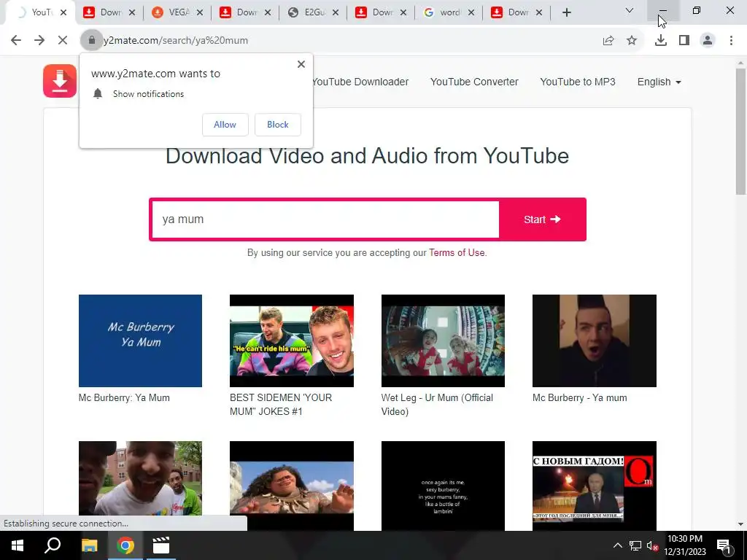Open Windows search on the taskbar
The width and height of the screenshot is (747, 560).
53,545
